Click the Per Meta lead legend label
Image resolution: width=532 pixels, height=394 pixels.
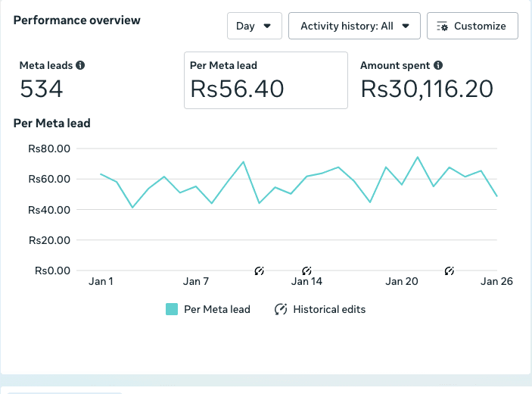[x=217, y=309]
